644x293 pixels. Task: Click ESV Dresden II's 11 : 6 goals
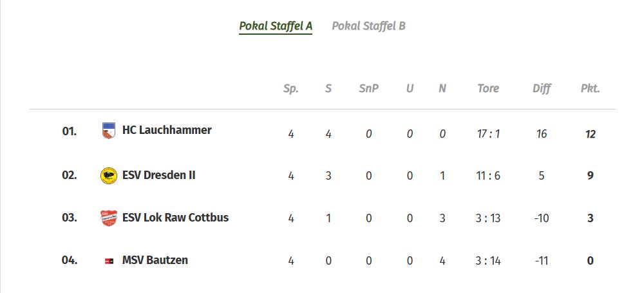point(488,175)
